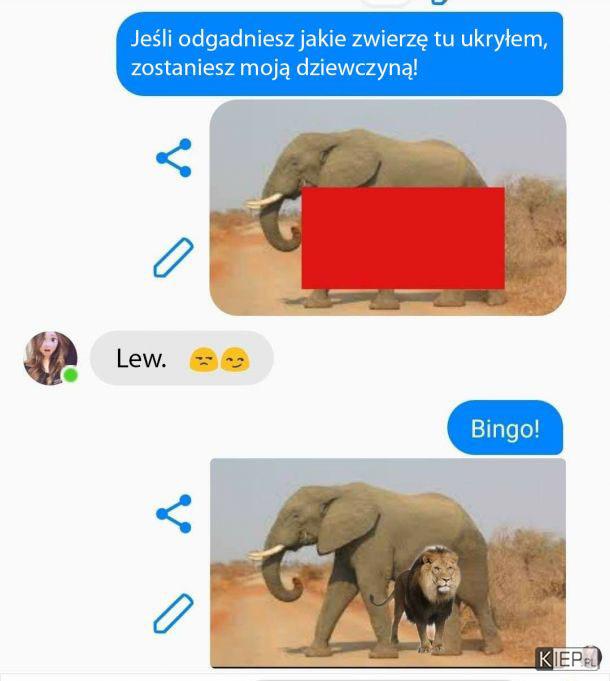Tap edit pencil icon beside the lion reveal image
Image resolution: width=610 pixels, height=681 pixels.
click(x=174, y=613)
